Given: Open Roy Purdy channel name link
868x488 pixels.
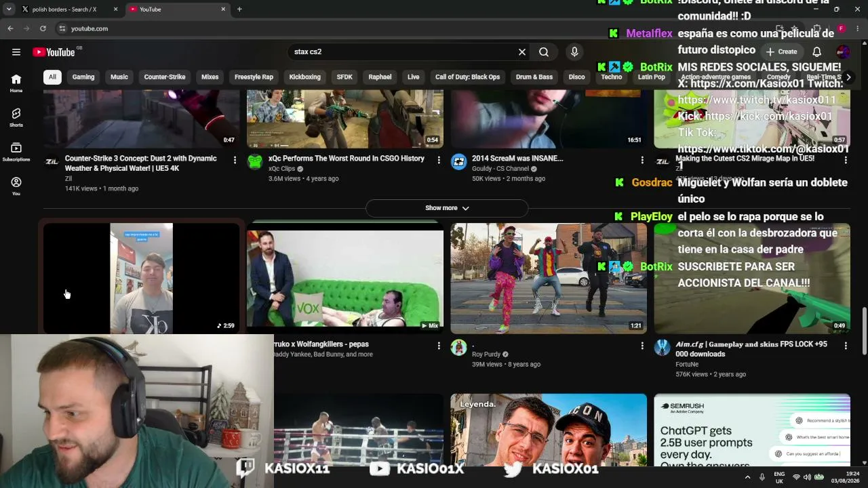Looking at the screenshot, I should (x=487, y=354).
